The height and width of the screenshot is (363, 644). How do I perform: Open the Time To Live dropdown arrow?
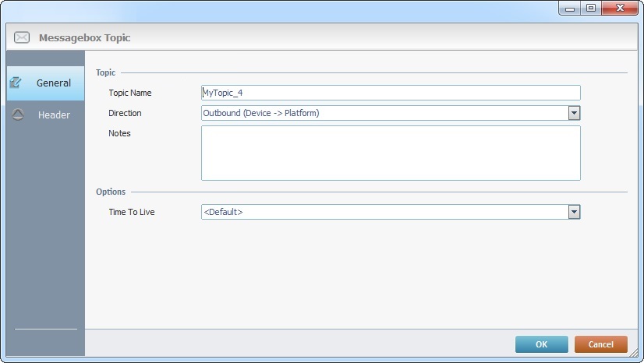coord(574,212)
